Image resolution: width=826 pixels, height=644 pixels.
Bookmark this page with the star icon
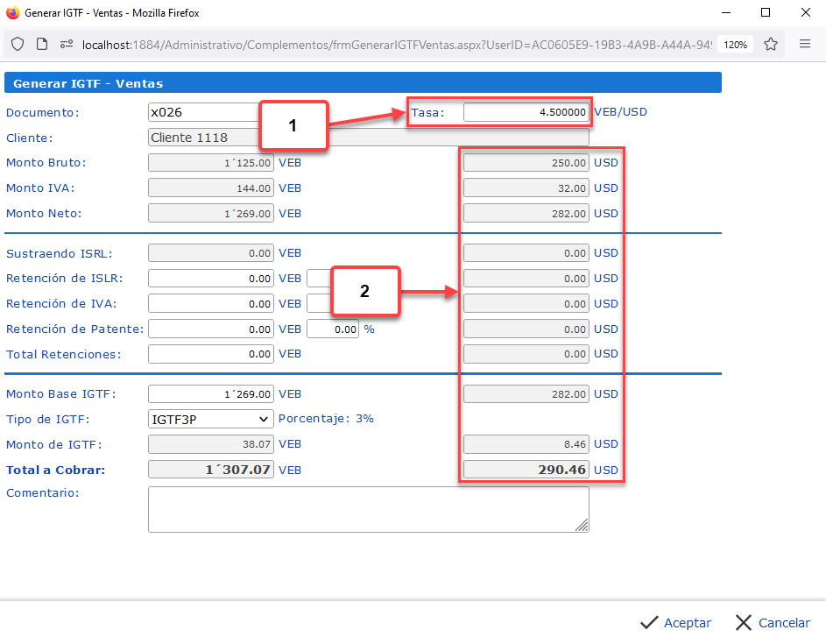(x=771, y=44)
